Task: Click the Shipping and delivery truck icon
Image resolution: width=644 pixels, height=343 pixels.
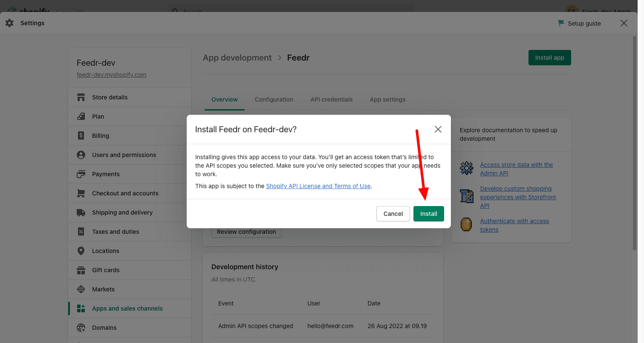Action: pos(81,212)
